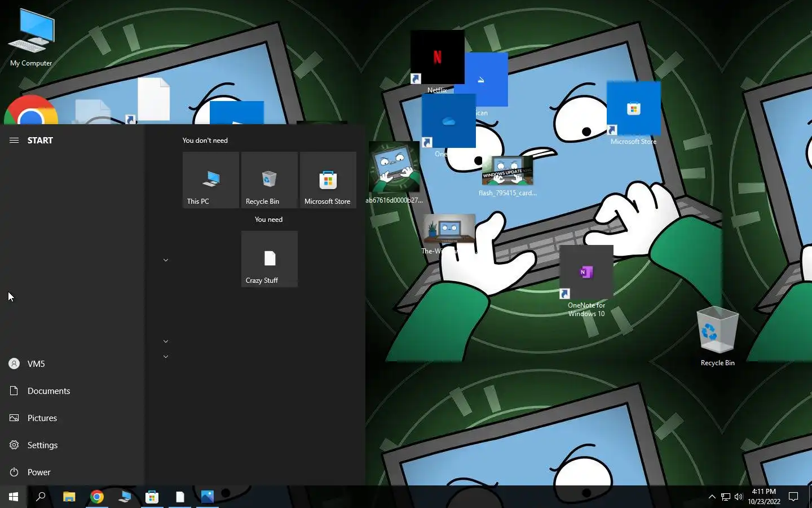
Task: Collapse the Start menu hamburger icon
Action: 14,141
